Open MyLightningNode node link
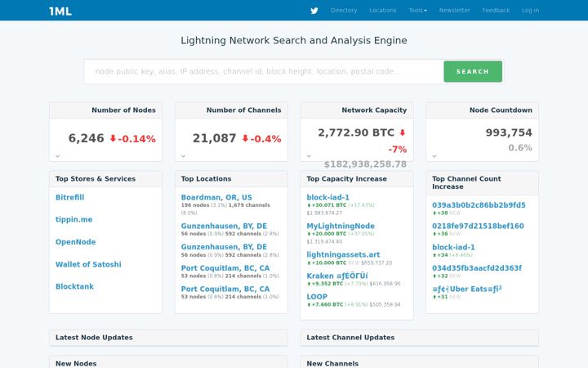The height and width of the screenshot is (368, 588). pyautogui.click(x=341, y=226)
